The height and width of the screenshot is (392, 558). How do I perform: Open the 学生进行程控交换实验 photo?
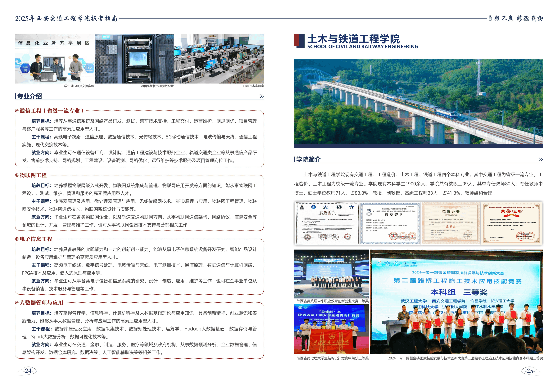pos(55,59)
